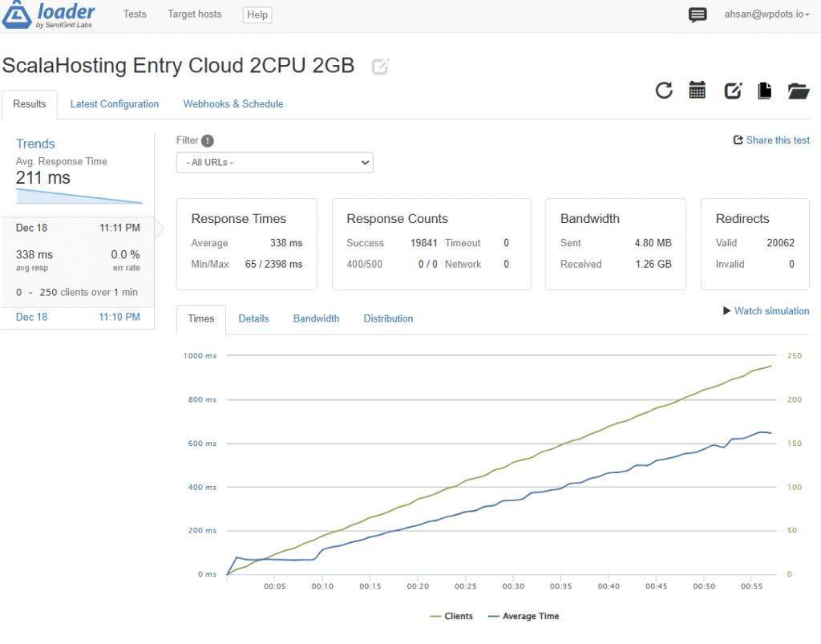Screen dimensions: 821x644
Task: Select the Dec 18 11:10 PM test run
Action: [x=78, y=317]
